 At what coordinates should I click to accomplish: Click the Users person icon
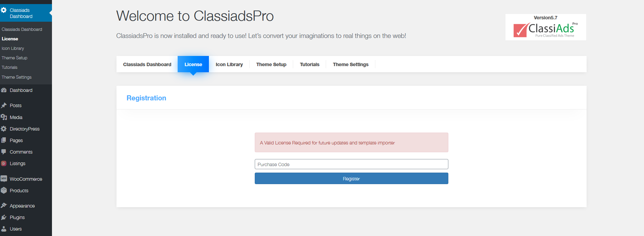pos(4,229)
